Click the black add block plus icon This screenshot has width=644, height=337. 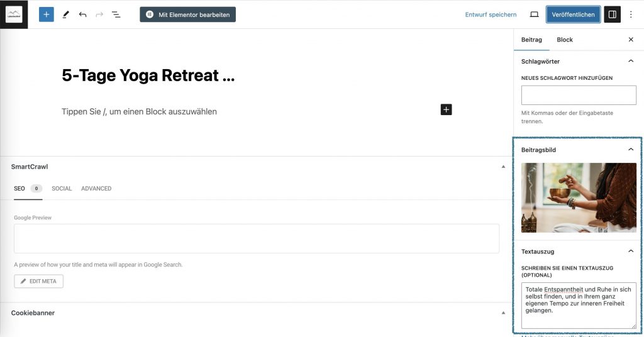point(446,110)
